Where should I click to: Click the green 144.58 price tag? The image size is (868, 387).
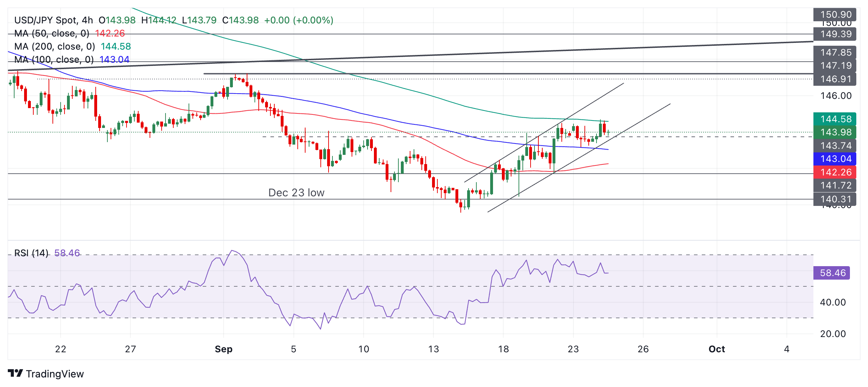click(x=835, y=119)
